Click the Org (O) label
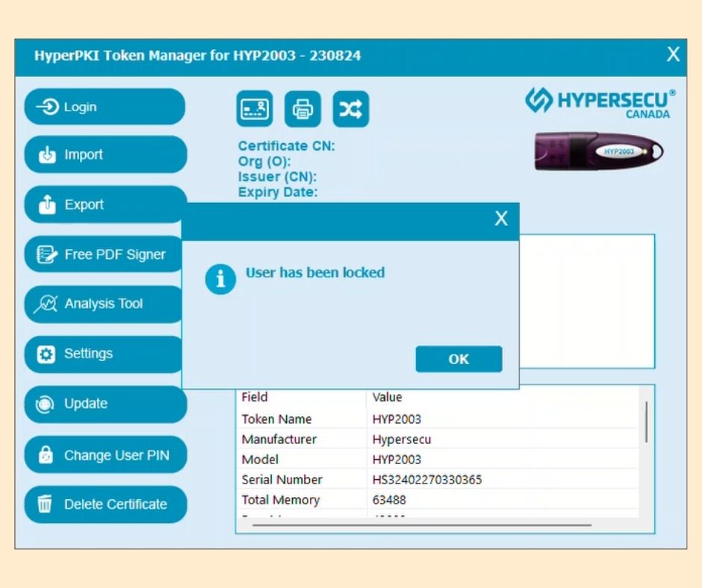Viewport: 702px width, 588px height. (x=264, y=161)
